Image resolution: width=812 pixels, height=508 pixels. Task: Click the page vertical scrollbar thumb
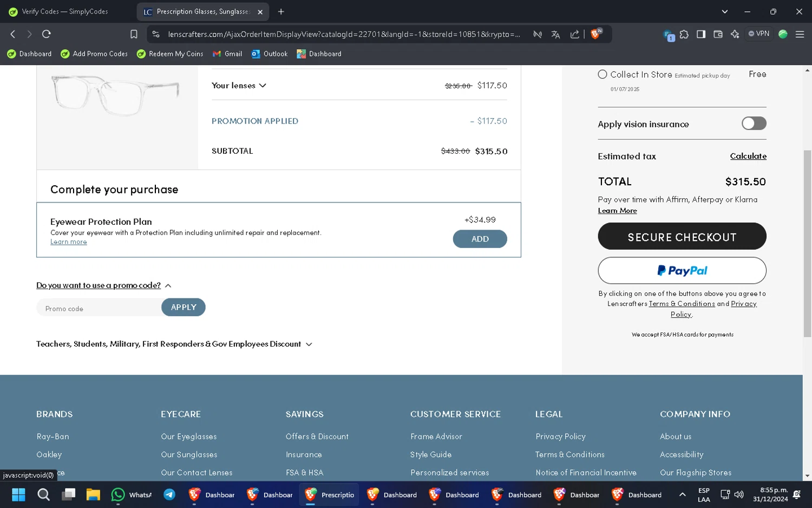pos(807,244)
